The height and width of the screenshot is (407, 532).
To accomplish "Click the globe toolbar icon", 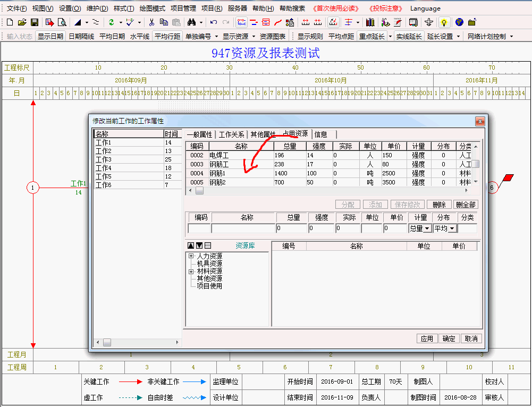I will point(459,22).
